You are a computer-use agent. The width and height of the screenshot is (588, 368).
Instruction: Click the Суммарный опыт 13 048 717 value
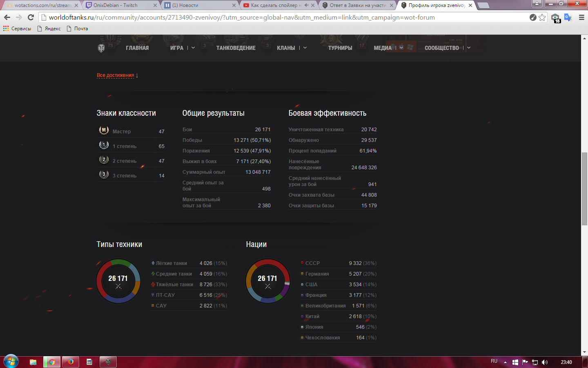(258, 172)
